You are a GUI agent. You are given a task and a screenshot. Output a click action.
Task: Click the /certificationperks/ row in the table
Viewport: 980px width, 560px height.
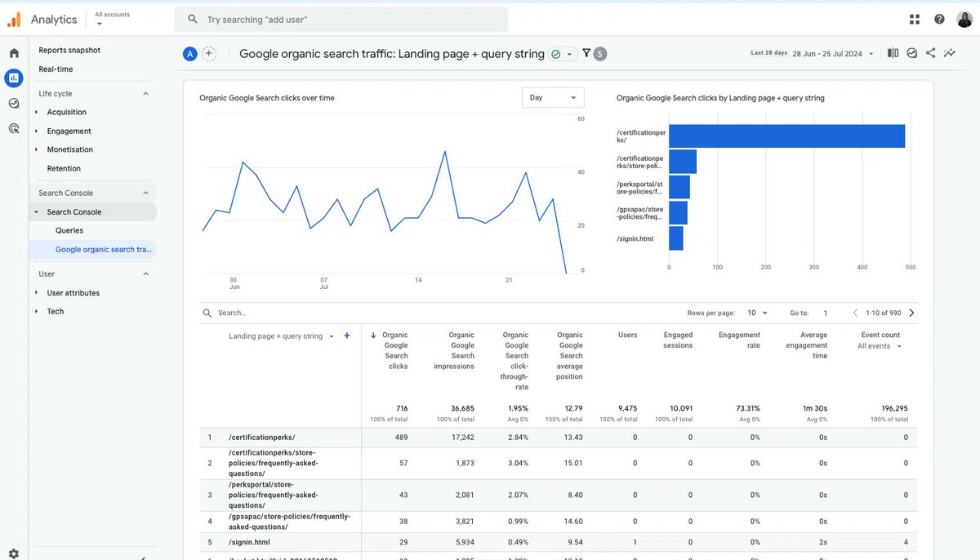click(x=558, y=438)
